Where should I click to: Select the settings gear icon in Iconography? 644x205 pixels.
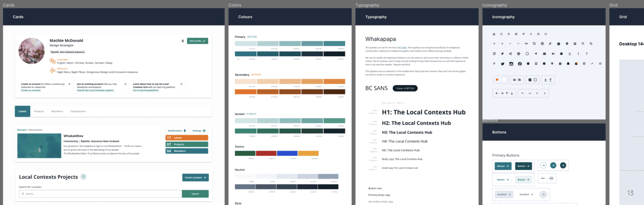[x=542, y=44]
